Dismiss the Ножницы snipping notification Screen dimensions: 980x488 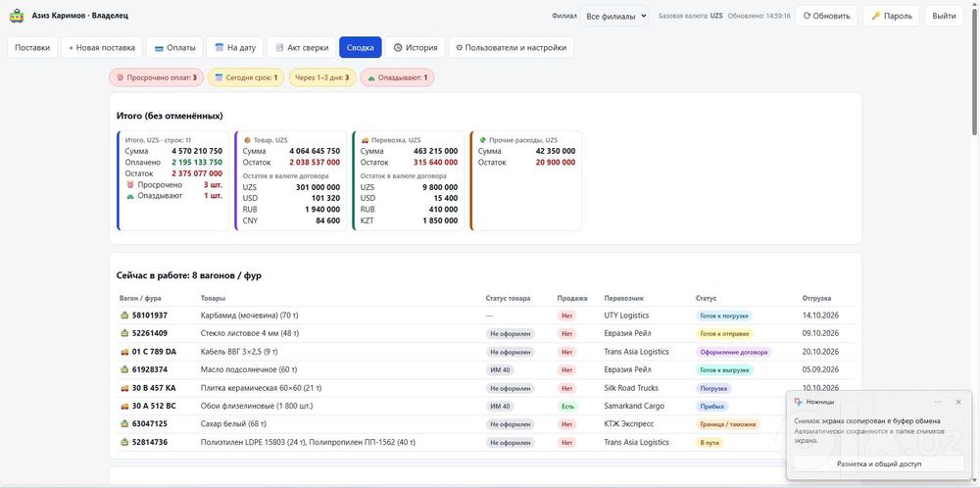[x=958, y=402]
